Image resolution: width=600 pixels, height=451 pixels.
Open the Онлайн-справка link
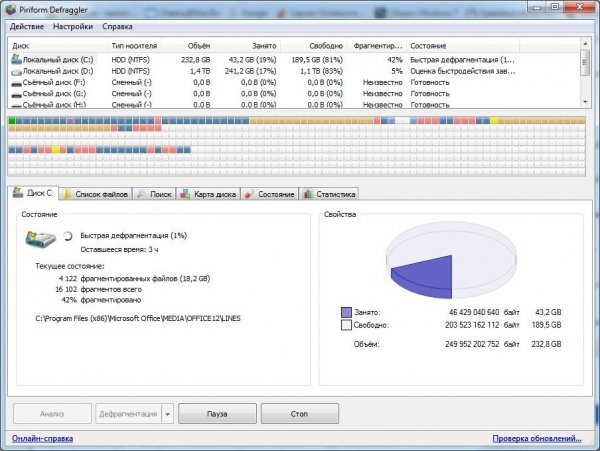(x=42, y=438)
